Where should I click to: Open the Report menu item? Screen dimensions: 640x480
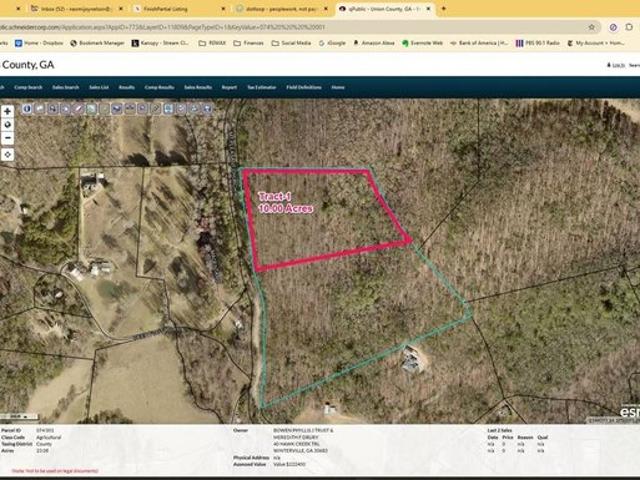tap(229, 87)
